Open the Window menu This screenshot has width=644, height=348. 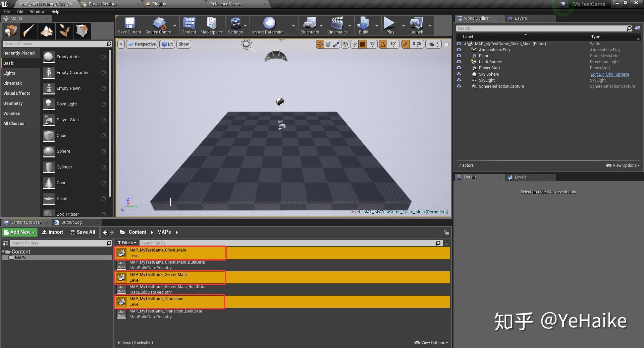(37, 11)
